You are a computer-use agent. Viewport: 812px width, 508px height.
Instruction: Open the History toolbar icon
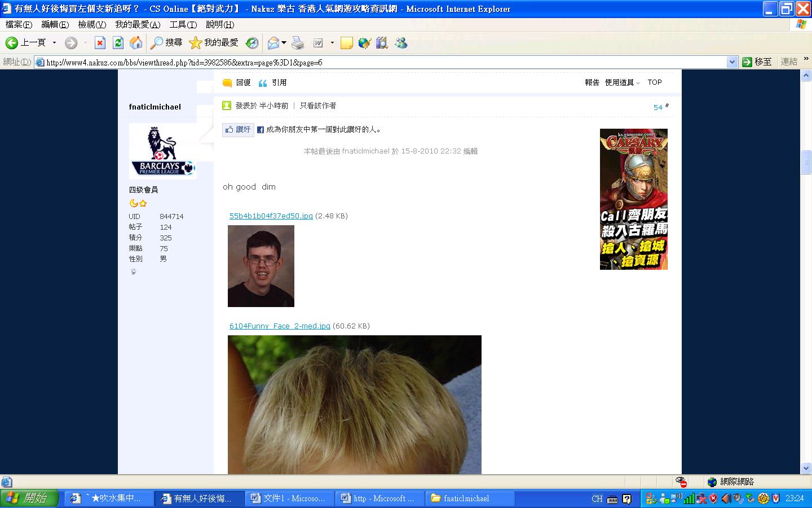(252, 43)
